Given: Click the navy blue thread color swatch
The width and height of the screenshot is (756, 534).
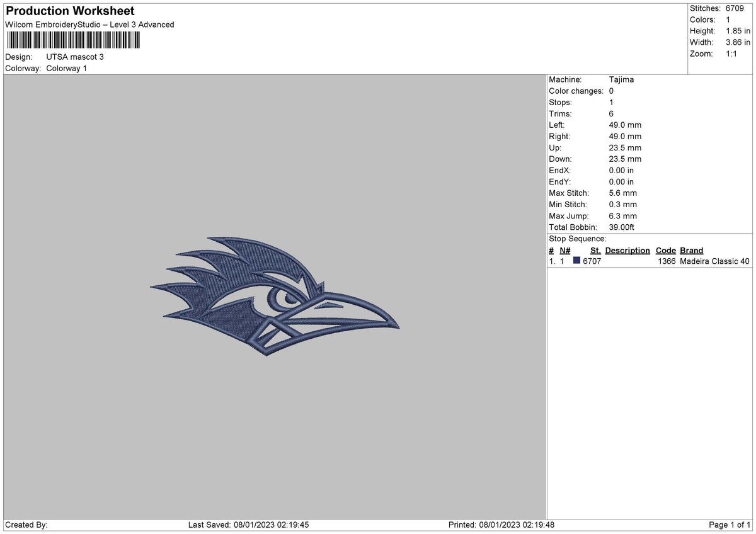Looking at the screenshot, I should point(577,261).
